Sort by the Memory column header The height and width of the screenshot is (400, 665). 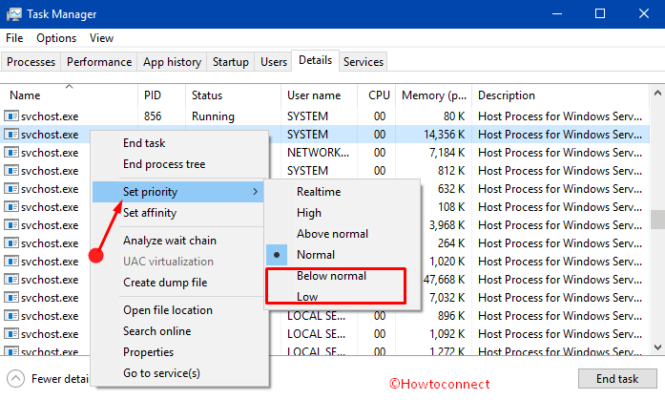point(432,95)
